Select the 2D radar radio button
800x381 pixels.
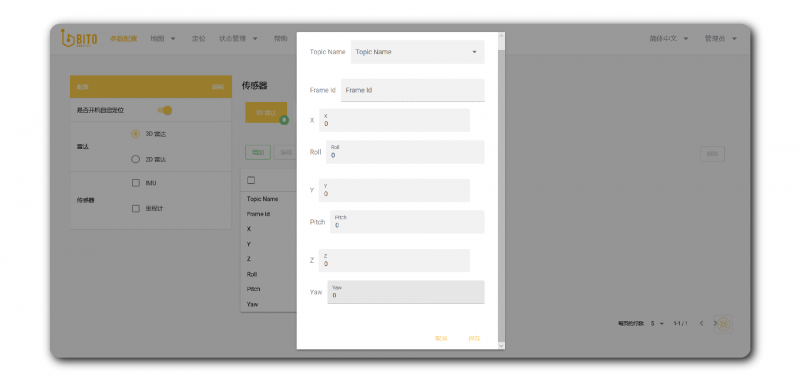135,159
